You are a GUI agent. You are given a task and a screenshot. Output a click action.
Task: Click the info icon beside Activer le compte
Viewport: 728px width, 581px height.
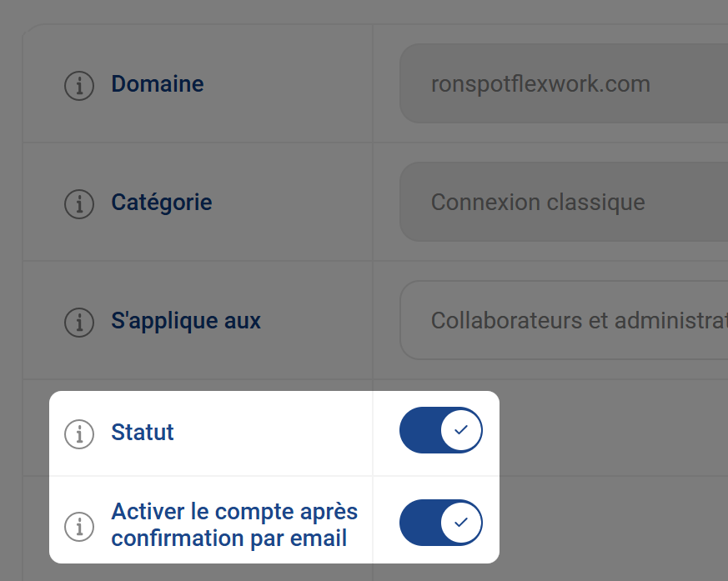tap(79, 527)
